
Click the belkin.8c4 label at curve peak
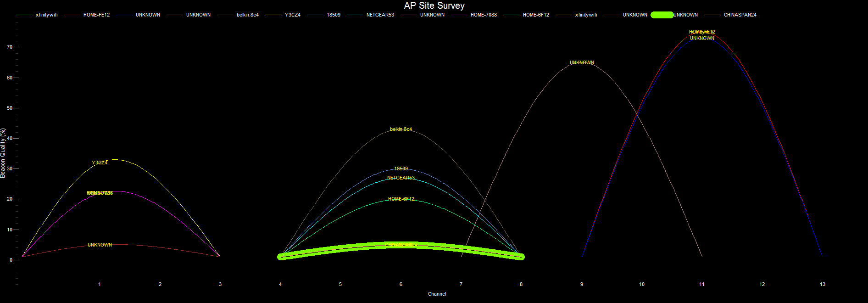tap(401, 129)
